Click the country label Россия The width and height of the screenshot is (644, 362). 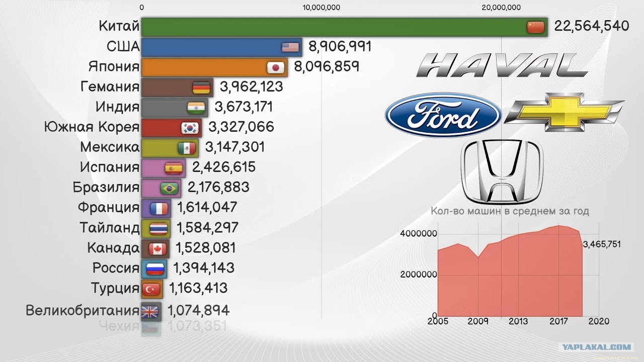click(x=116, y=268)
